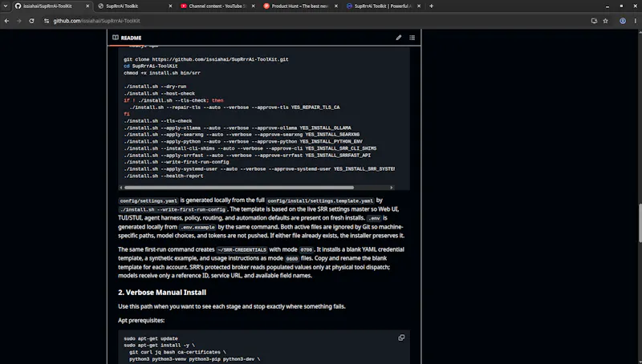642x364 pixels.
Task: Click the browser forward arrow
Action: [18, 21]
